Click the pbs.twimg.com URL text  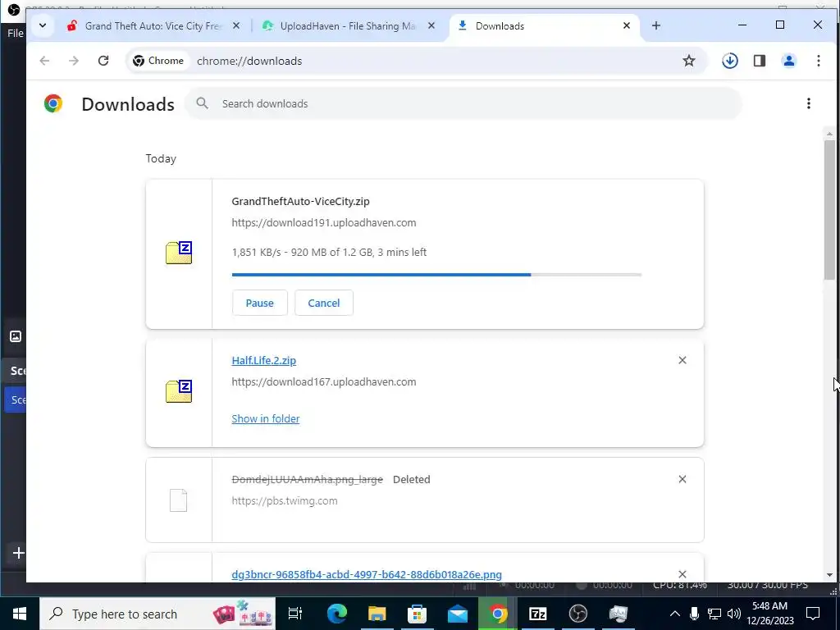coord(285,501)
